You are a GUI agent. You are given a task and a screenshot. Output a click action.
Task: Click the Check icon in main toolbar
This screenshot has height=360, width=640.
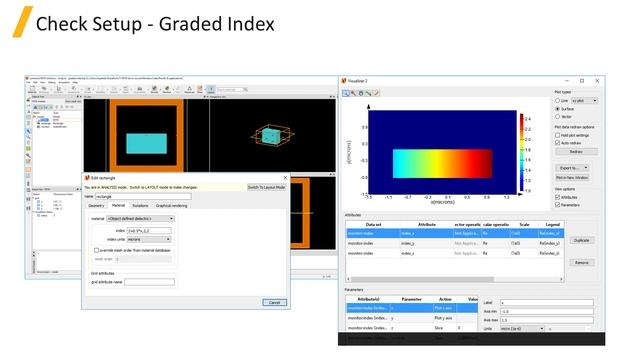pyautogui.click(x=200, y=89)
